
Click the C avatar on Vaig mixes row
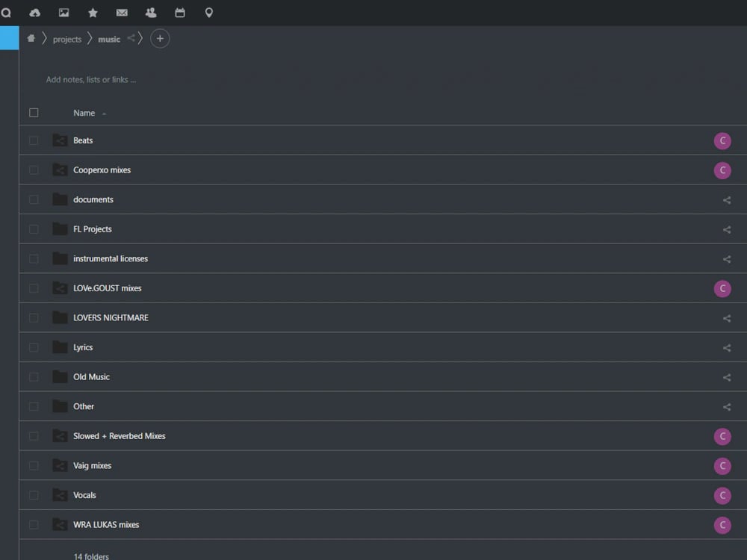(722, 466)
